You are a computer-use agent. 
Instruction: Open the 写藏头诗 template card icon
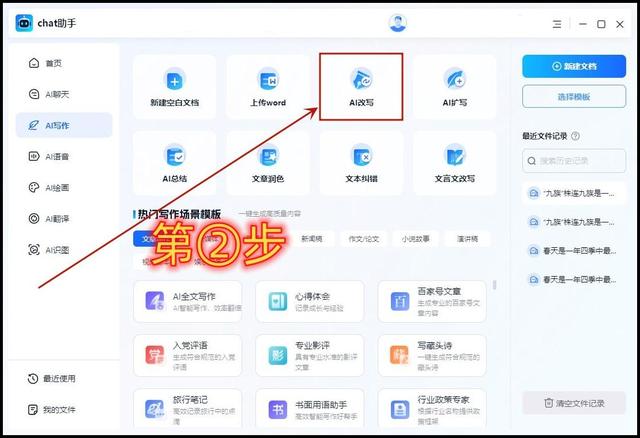(399, 355)
